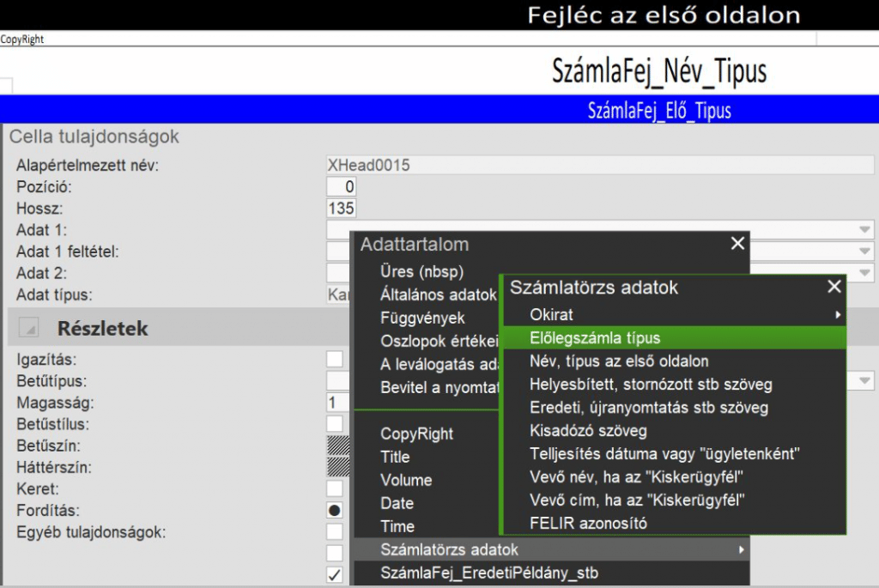Select Előlegszámla típus menu entry
The width and height of the screenshot is (879, 588).
[595, 338]
